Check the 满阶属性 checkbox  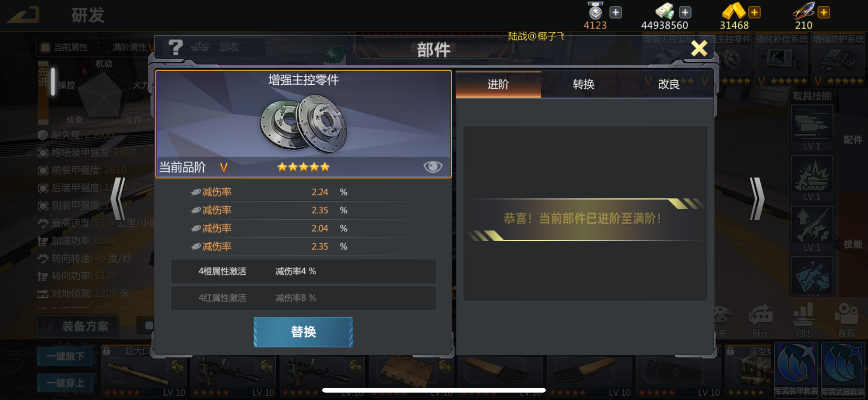104,47
